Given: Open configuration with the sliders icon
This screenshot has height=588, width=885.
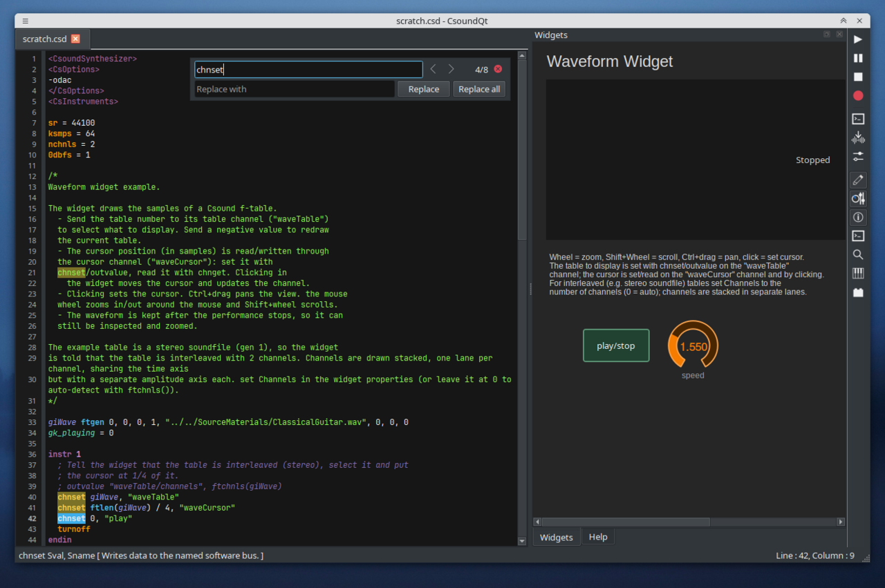Looking at the screenshot, I should 858,156.
